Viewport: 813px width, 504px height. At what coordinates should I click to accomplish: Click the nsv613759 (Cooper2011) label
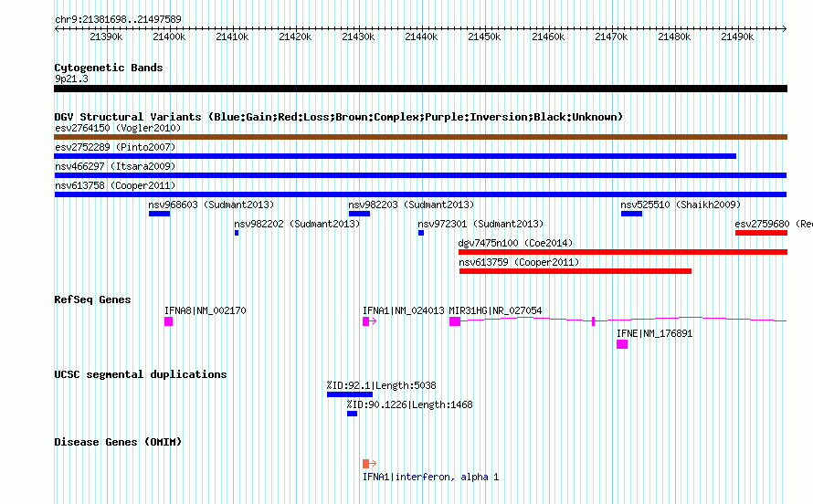(x=519, y=262)
